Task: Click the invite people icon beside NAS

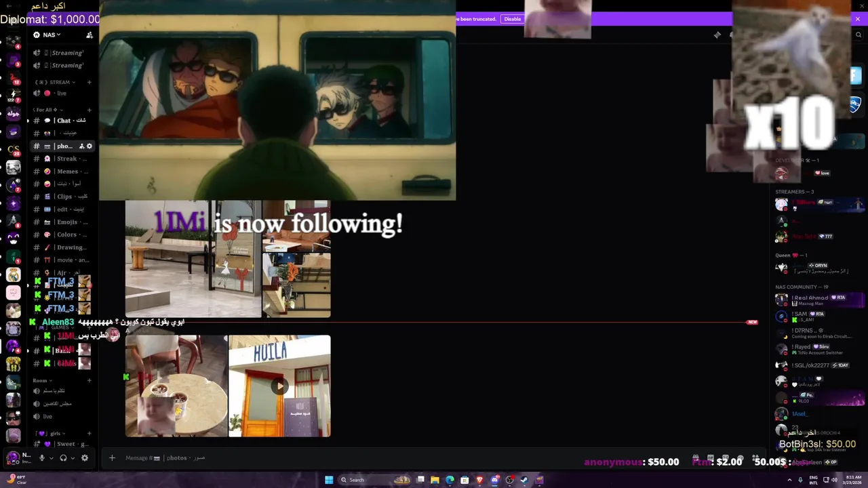Action: pyautogui.click(x=90, y=35)
